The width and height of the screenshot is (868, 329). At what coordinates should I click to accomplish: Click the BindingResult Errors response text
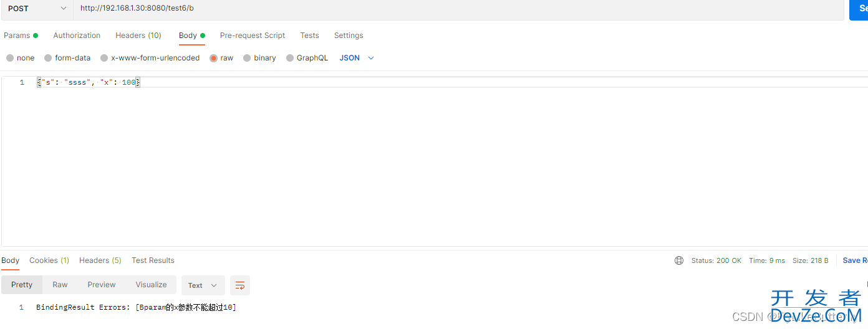(136, 307)
